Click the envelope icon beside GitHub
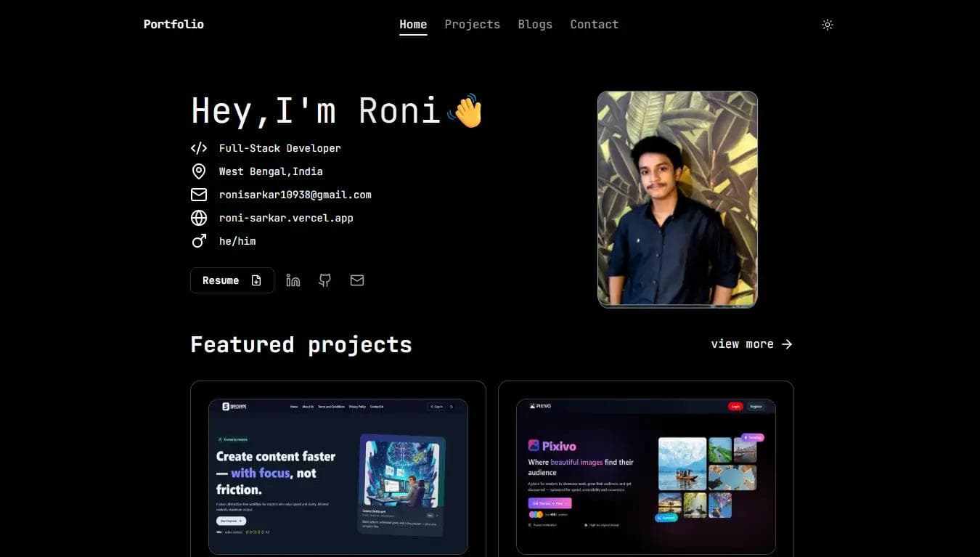The width and height of the screenshot is (980, 557). point(356,280)
